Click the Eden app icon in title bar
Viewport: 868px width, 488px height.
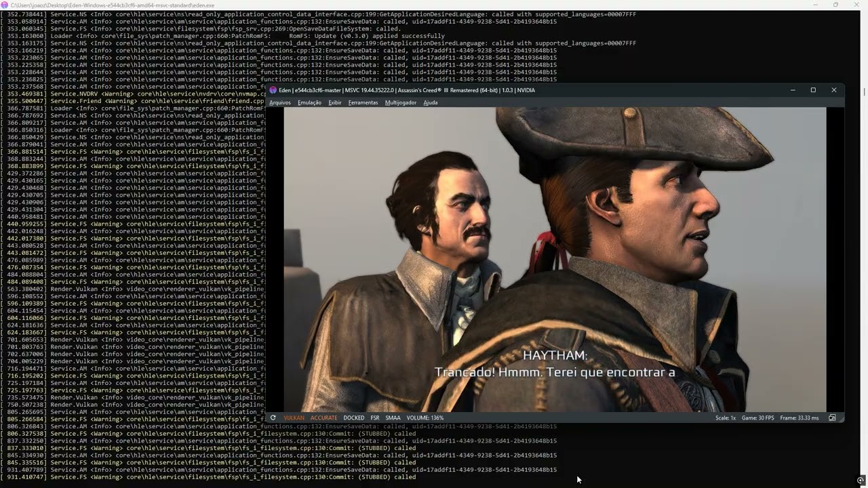pyautogui.click(x=273, y=90)
